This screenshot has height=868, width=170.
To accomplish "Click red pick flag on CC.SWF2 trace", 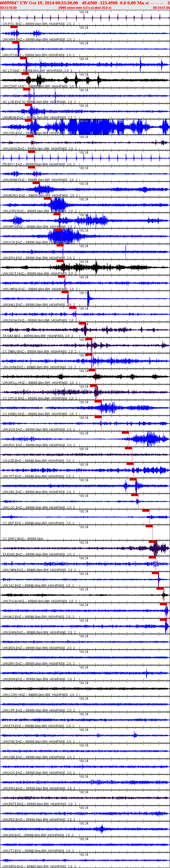I will pyautogui.click(x=152, y=541).
